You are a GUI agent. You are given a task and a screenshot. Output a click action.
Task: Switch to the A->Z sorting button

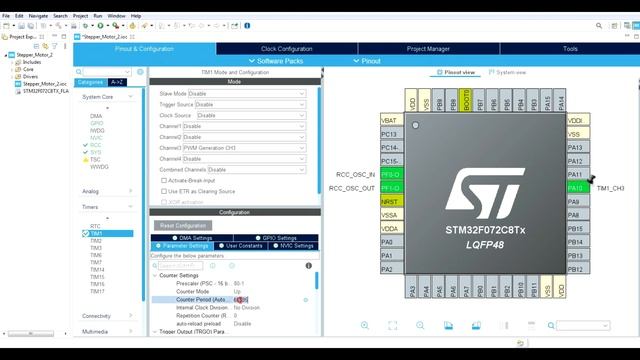point(117,82)
